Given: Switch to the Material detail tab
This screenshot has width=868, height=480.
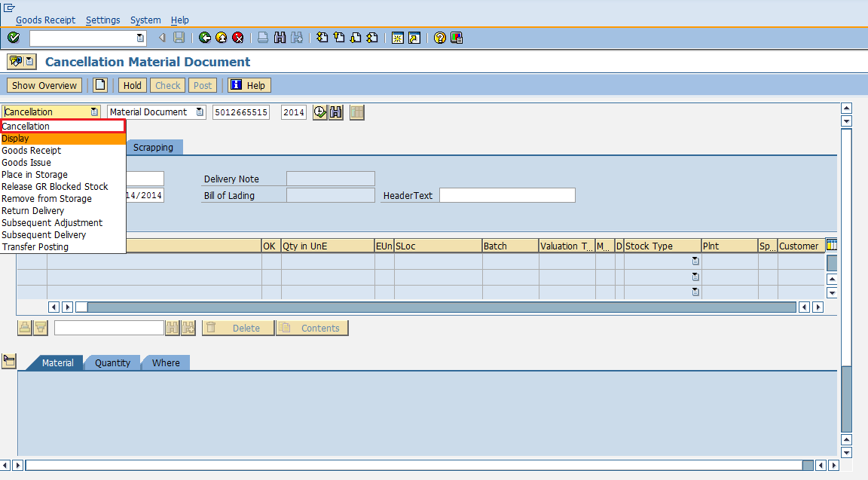Looking at the screenshot, I should 57,362.
